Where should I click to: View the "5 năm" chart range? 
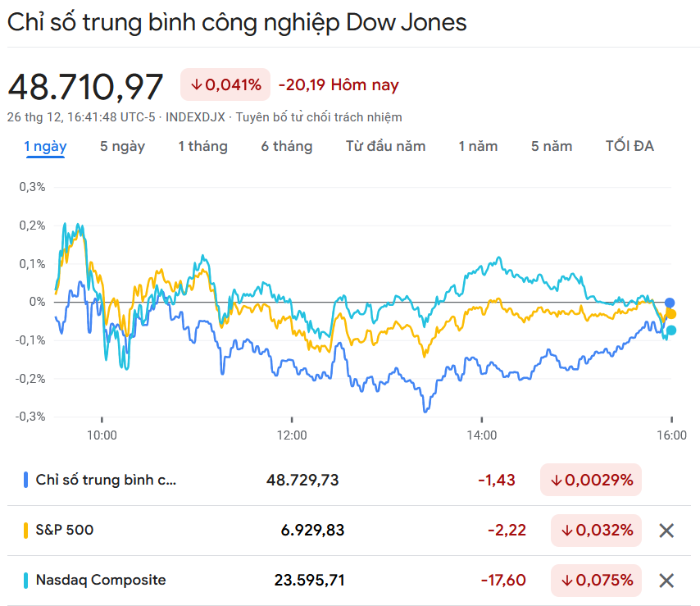coord(552,147)
